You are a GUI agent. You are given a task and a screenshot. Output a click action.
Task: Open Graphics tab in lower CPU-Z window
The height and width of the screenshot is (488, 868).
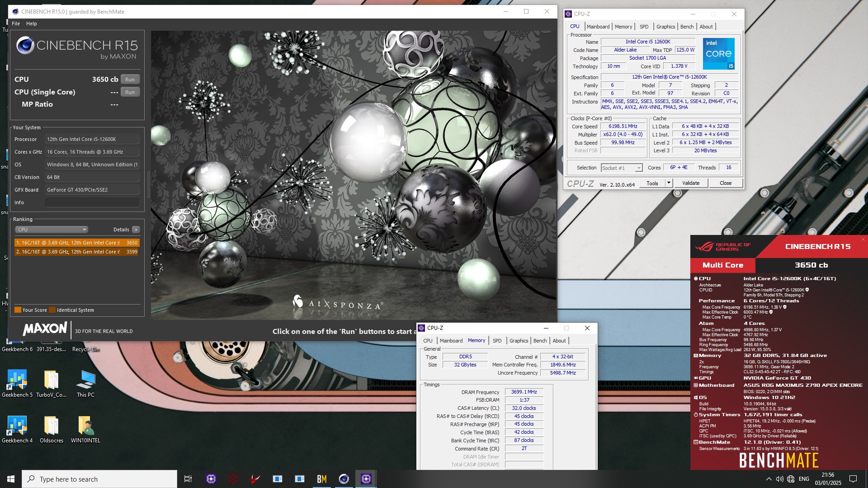[519, 341]
